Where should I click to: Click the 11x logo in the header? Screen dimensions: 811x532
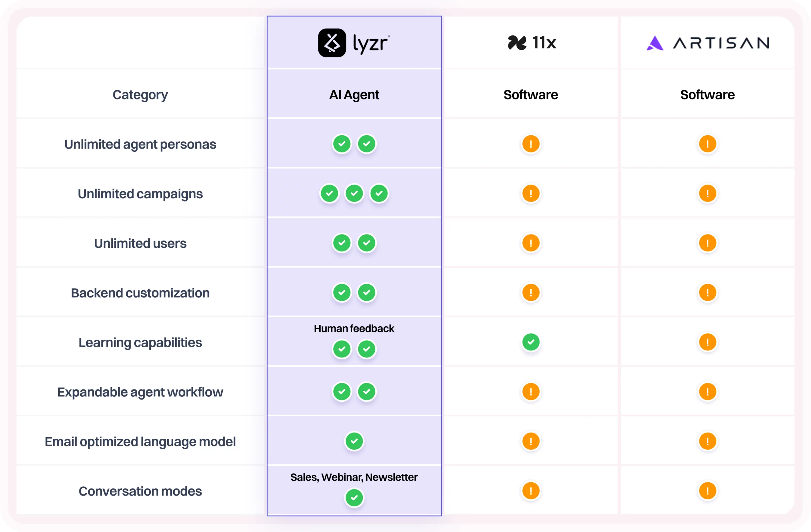click(x=532, y=43)
